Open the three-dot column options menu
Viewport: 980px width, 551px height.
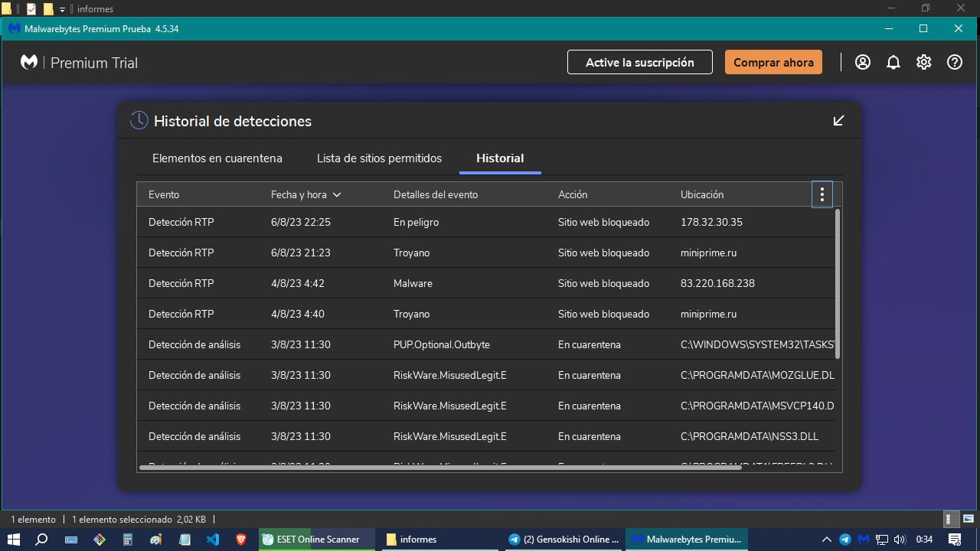[822, 194]
